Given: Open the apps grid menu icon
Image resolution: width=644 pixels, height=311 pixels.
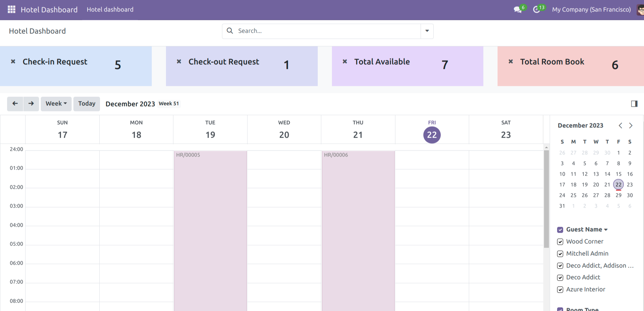Looking at the screenshot, I should (11, 10).
